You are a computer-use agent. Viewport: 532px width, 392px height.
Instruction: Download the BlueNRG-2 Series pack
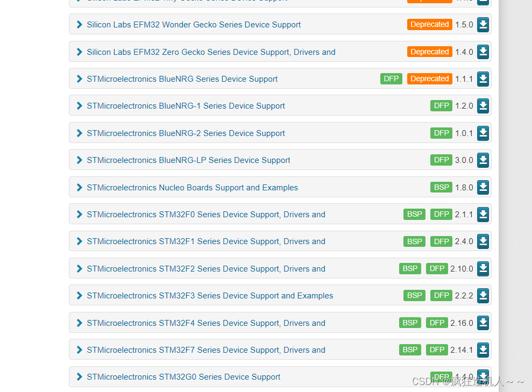(x=483, y=133)
